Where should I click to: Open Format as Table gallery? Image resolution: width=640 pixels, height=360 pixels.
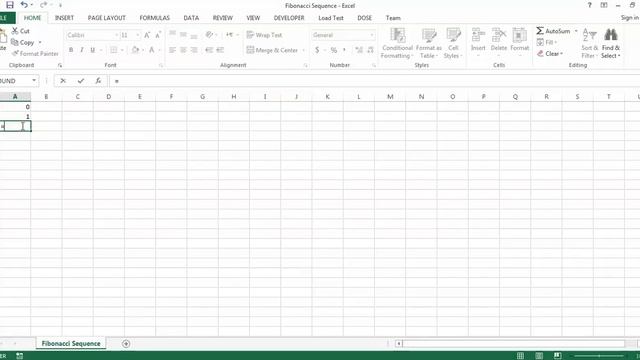click(x=429, y=43)
